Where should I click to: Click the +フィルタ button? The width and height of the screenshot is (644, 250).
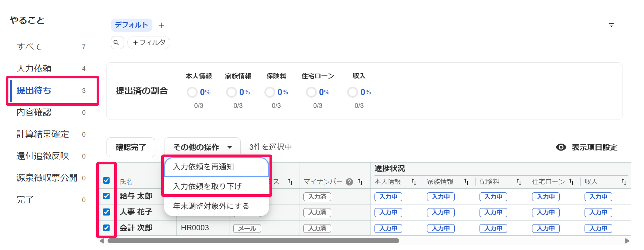[149, 43]
